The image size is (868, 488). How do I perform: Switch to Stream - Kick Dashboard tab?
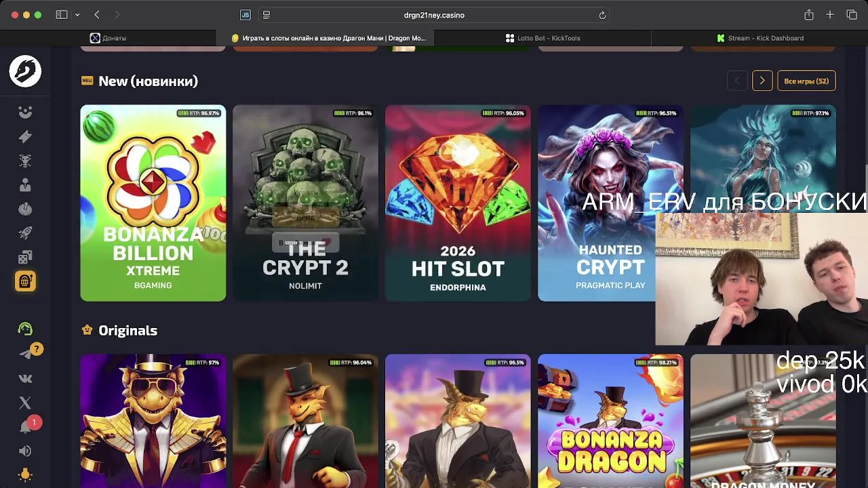click(x=759, y=38)
